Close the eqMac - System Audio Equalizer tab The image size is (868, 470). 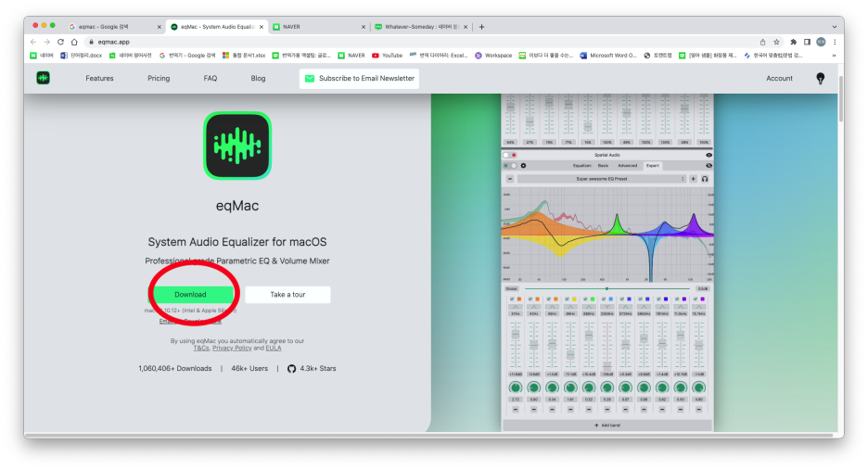click(x=262, y=27)
